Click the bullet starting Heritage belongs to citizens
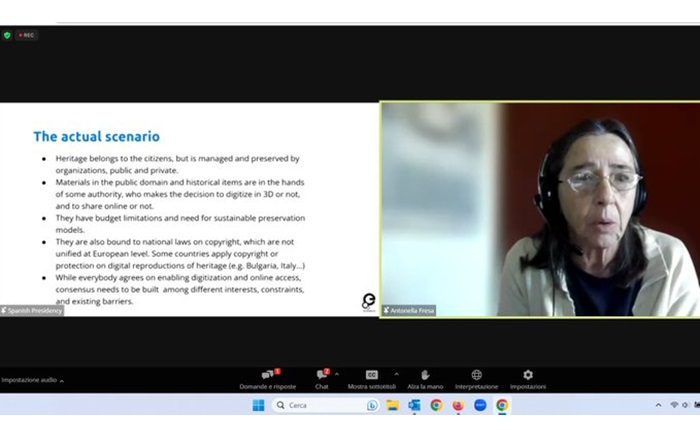The image size is (700, 430). [178, 164]
